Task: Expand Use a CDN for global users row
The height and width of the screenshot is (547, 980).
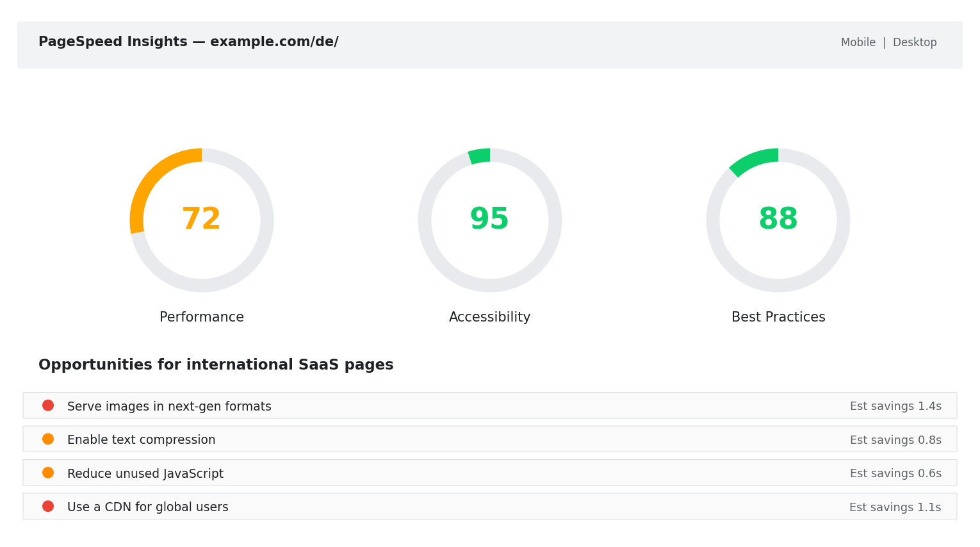Action: tap(490, 506)
